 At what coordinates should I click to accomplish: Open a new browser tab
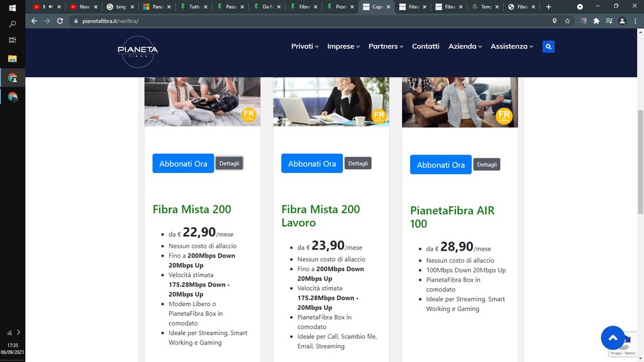548,7
